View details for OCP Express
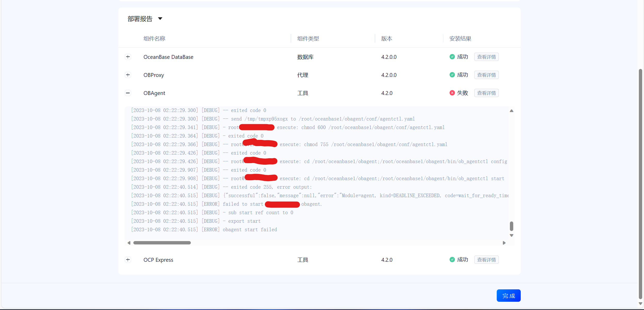The image size is (644, 310). (x=486, y=260)
